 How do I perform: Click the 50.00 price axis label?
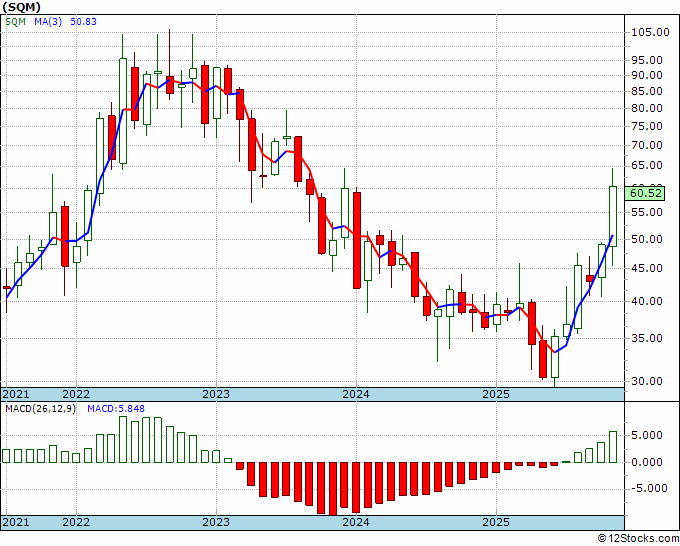647,239
